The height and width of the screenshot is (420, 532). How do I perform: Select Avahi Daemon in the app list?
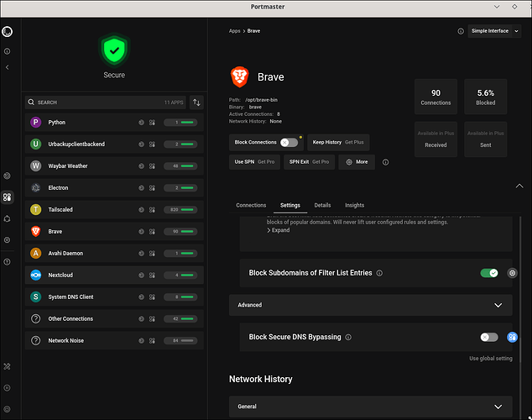click(x=114, y=254)
